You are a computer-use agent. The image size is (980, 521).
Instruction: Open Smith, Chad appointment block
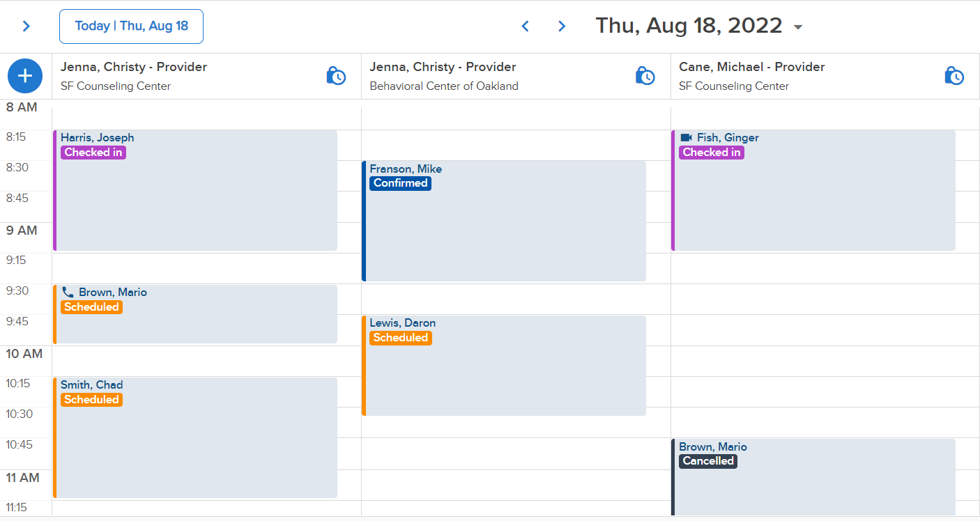(x=195, y=437)
